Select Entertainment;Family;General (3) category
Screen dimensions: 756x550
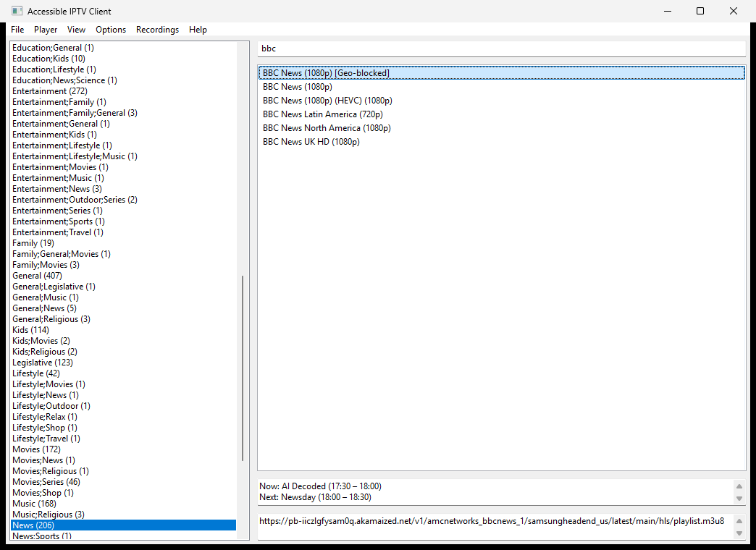coord(123,113)
